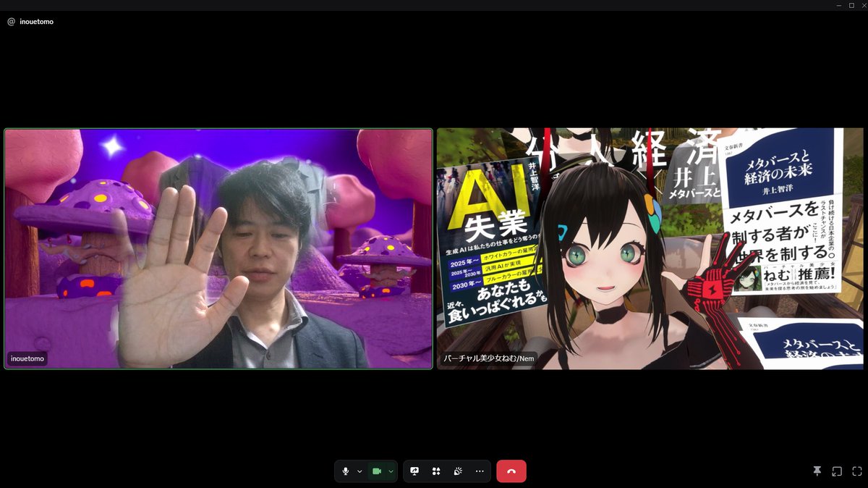Mute the microphone
This screenshot has width=868, height=488.
[x=346, y=471]
